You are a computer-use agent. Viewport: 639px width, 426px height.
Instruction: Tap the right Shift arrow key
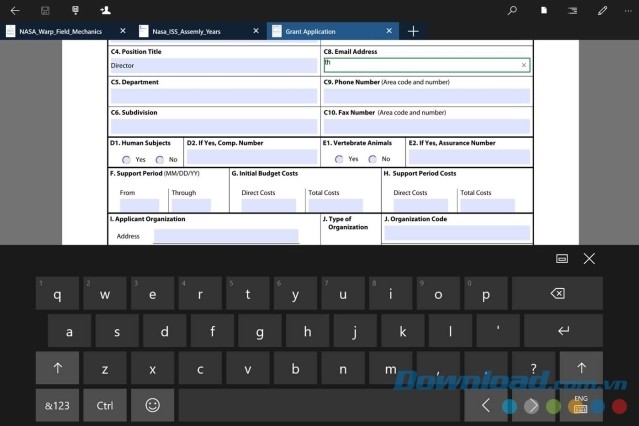(x=581, y=368)
